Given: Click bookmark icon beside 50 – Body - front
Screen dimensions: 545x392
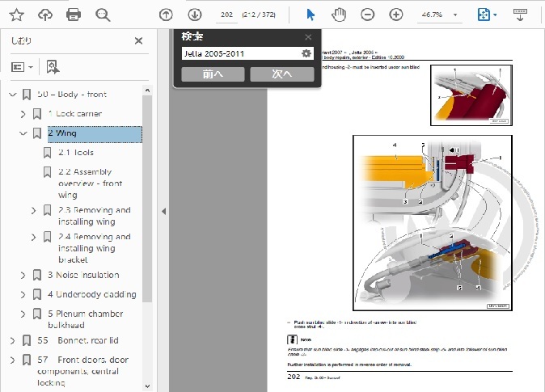Looking at the screenshot, I should 27,95.
